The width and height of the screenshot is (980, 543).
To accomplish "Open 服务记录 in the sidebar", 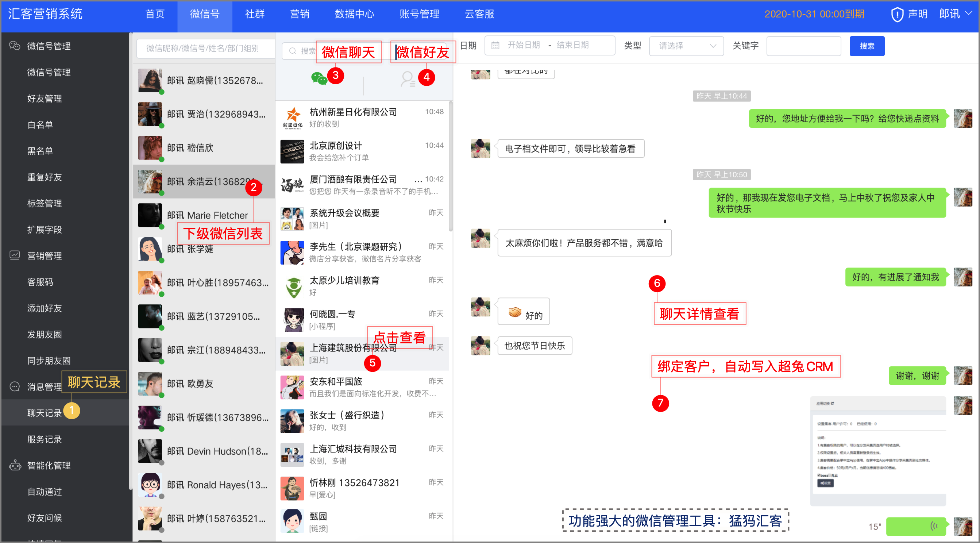I will coord(44,439).
